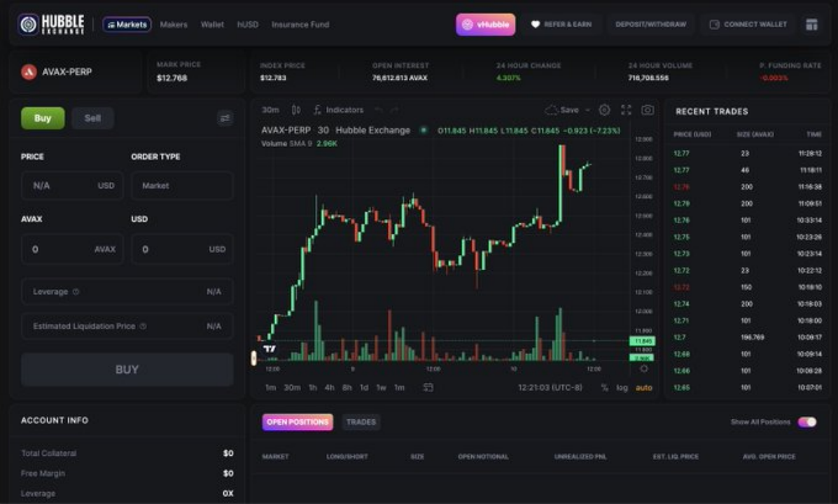Image resolution: width=838 pixels, height=504 pixels.
Task: Click the Price input field
Action: tap(72, 185)
